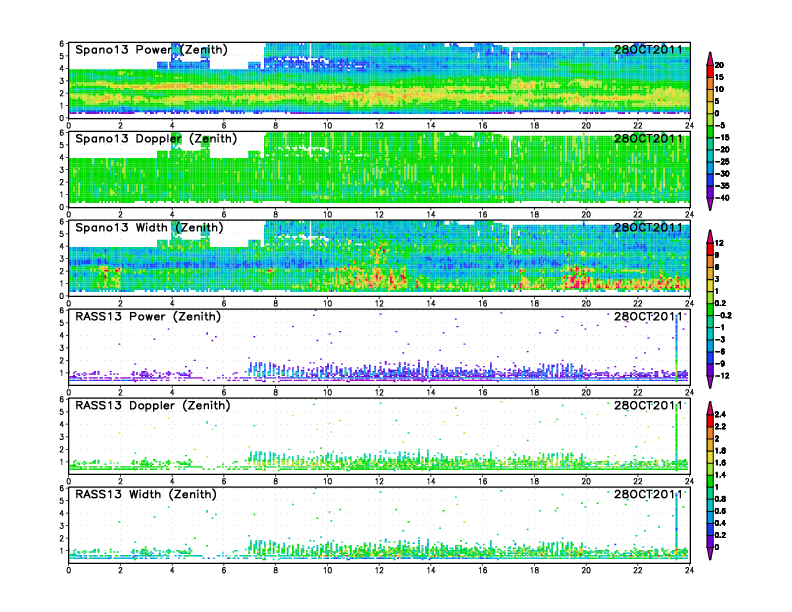Click the "0.6" label on the bottom colorbar
This screenshot has width=792, height=612.
click(720, 511)
